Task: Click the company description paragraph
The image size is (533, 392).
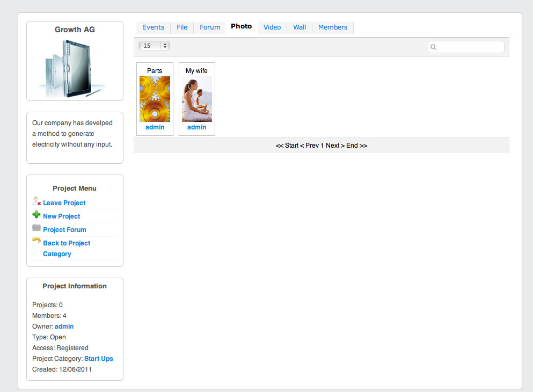Action: click(72, 134)
